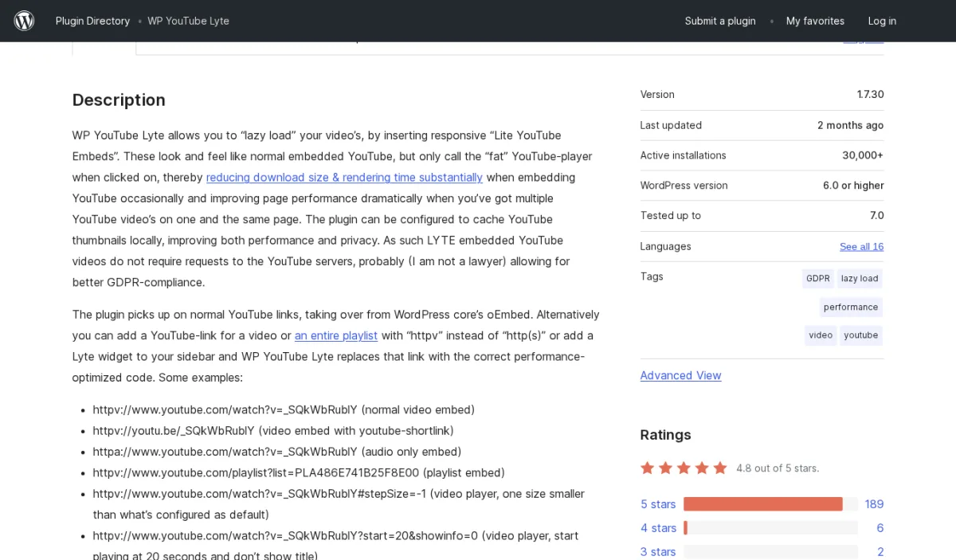Image resolution: width=956 pixels, height=560 pixels.
Task: Click Active installations value 30,000+
Action: click(x=863, y=155)
